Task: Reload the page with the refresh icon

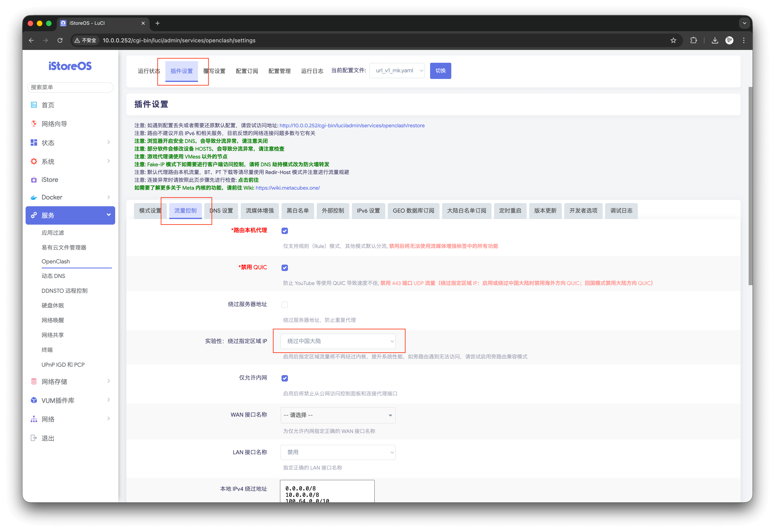Action: coord(60,40)
